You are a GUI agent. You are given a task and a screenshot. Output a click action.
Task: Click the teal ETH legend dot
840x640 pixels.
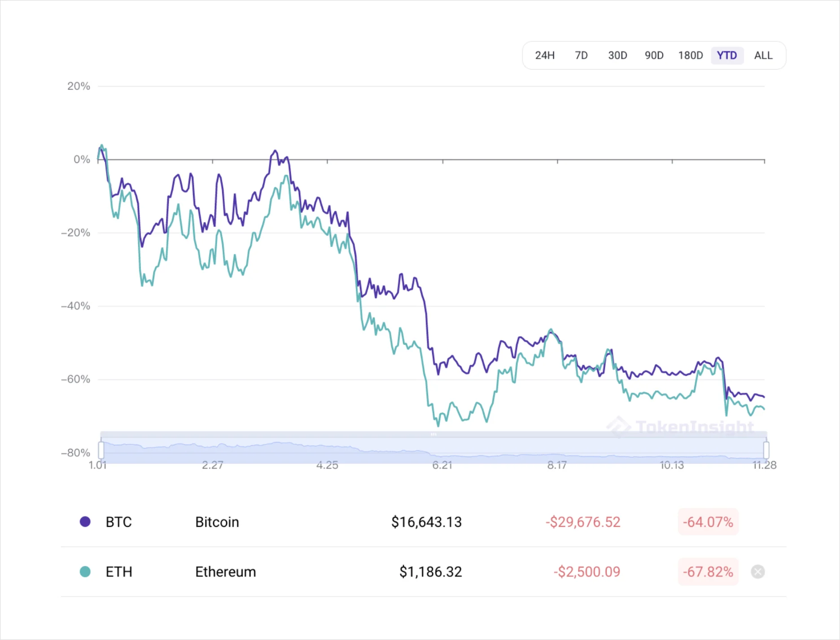pos(85,571)
